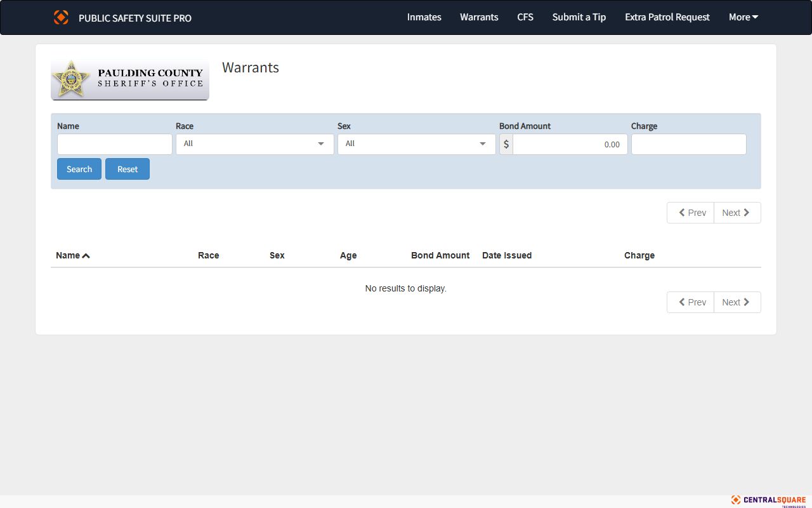
Task: Sort by the Age column header
Action: click(348, 255)
